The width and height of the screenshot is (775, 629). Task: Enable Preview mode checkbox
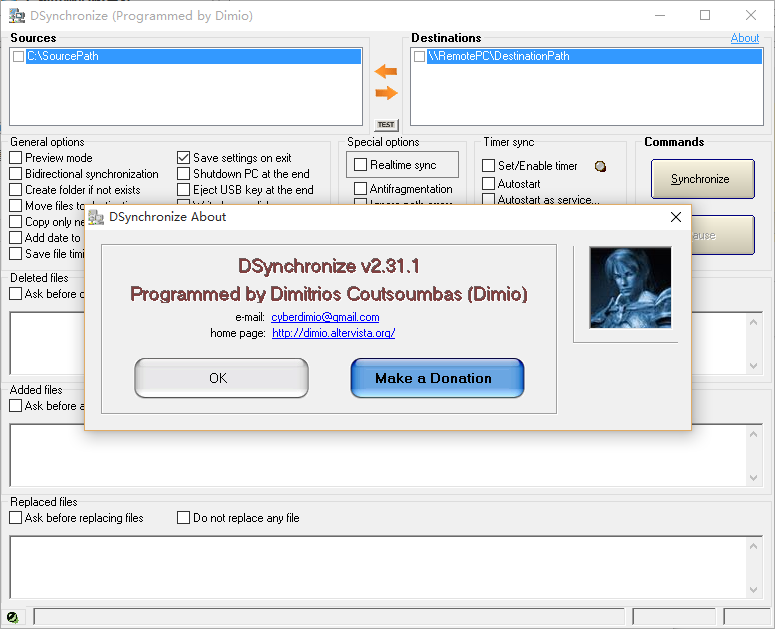pos(16,158)
